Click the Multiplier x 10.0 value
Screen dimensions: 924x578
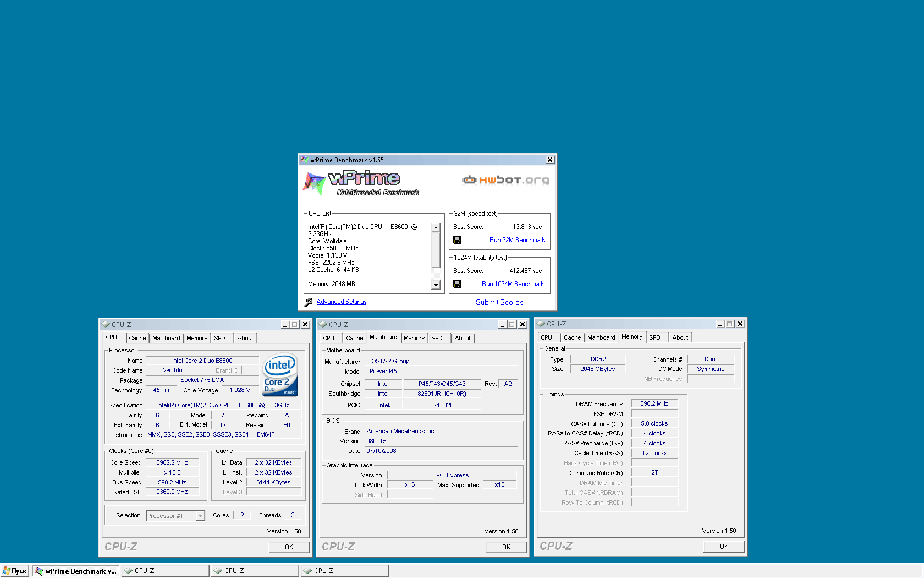172,472
